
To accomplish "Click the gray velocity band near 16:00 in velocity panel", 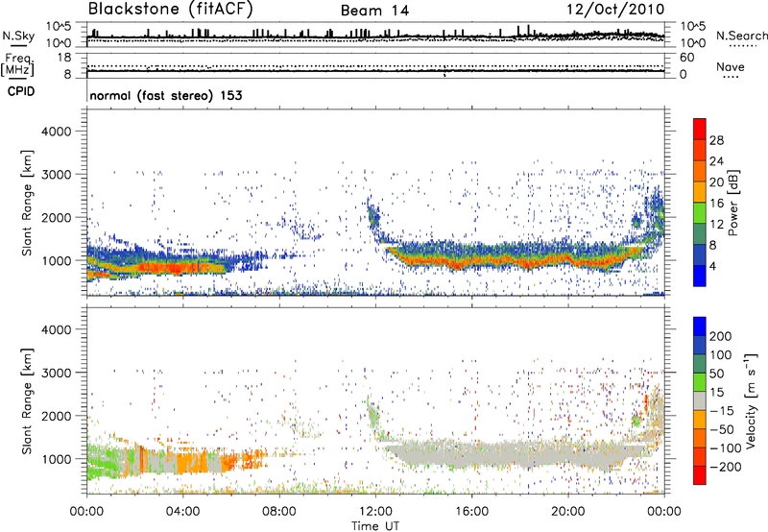I will (x=471, y=453).
